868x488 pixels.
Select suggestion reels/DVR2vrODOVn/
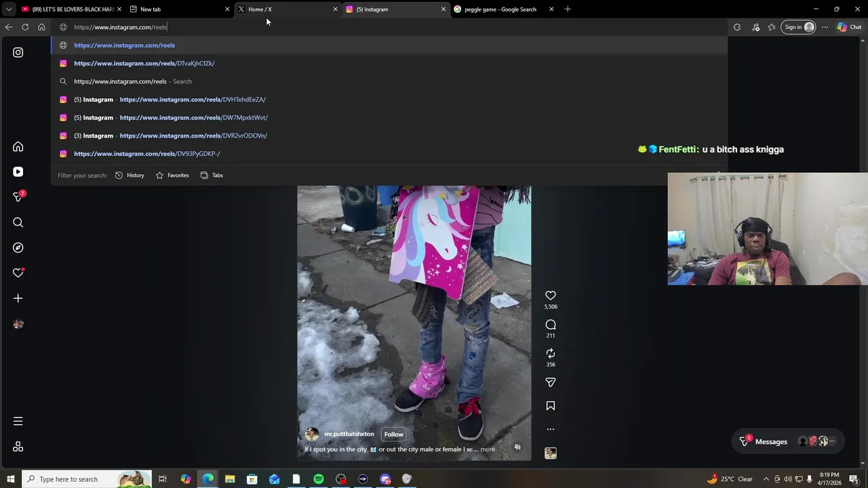(x=389, y=136)
